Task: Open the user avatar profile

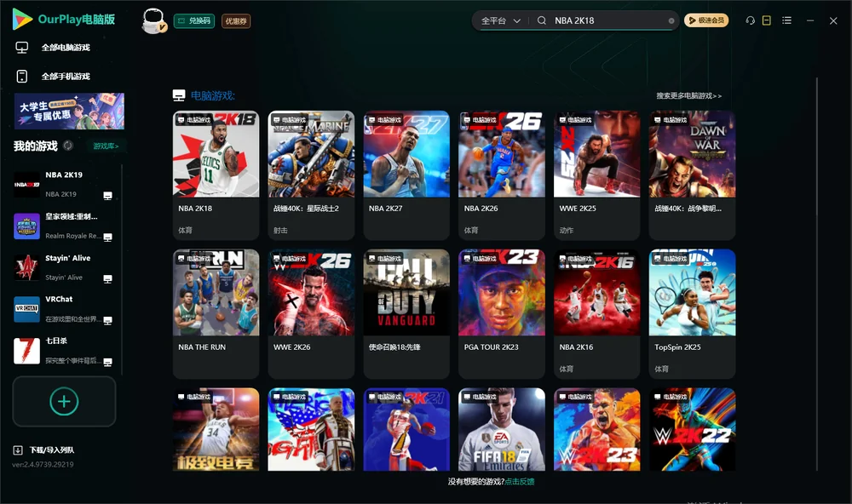Action: 153,20
